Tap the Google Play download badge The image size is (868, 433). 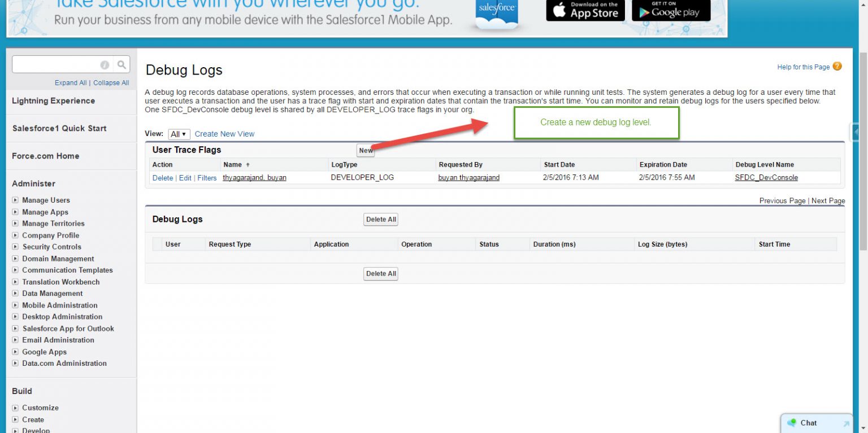point(671,10)
